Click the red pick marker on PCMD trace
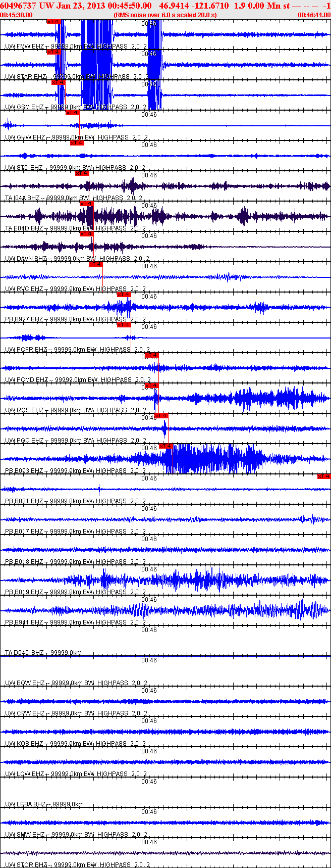 (152, 355)
